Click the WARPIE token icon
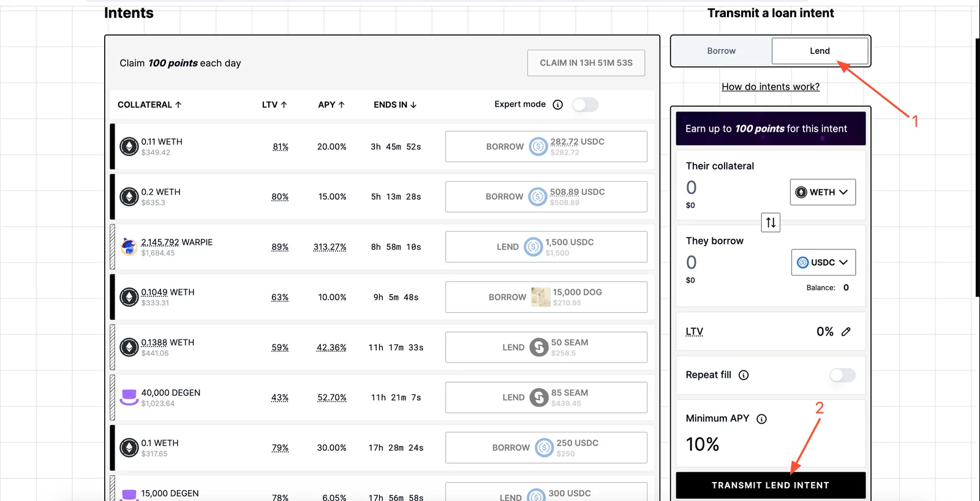 129,247
